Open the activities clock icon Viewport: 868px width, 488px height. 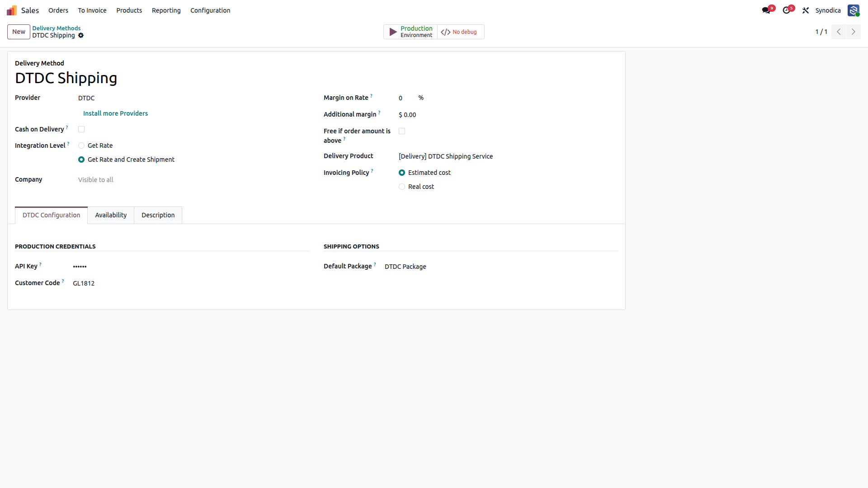click(x=787, y=10)
